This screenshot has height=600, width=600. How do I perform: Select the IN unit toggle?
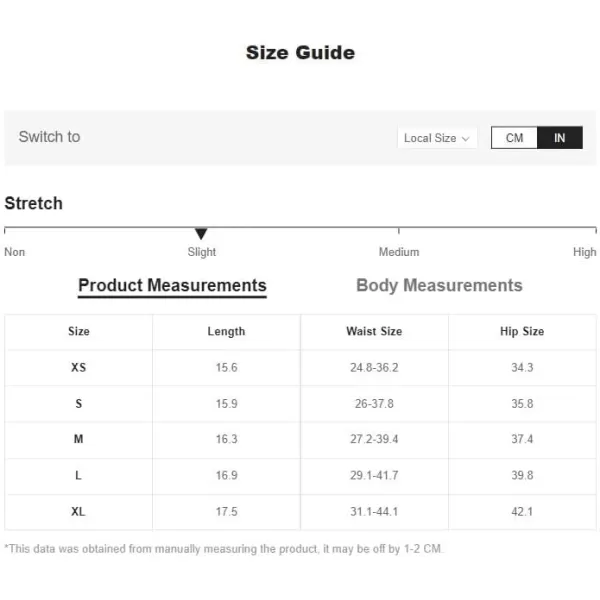560,138
